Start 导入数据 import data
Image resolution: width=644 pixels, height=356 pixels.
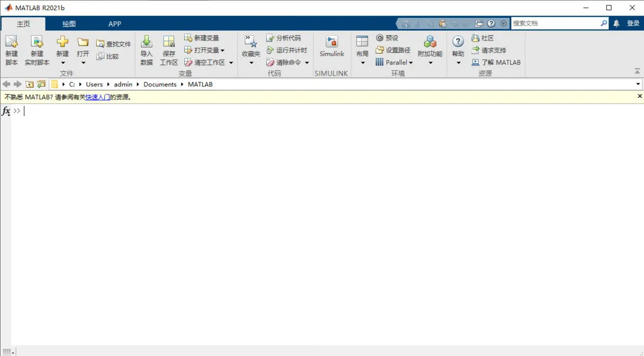pyautogui.click(x=146, y=50)
